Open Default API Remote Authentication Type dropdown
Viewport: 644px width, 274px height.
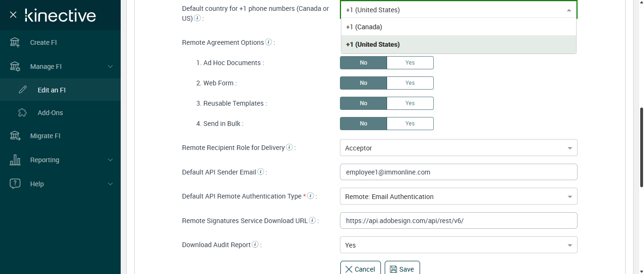tap(458, 197)
